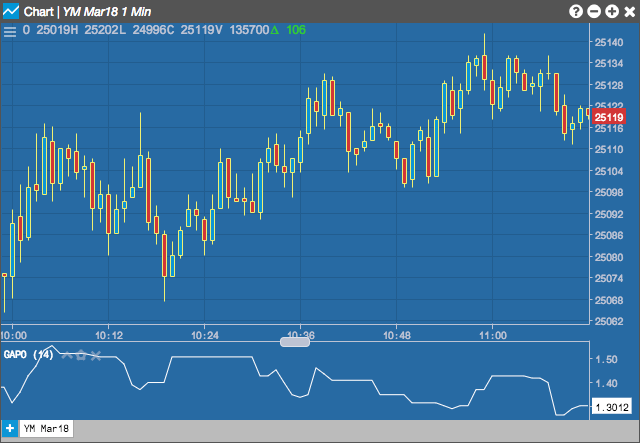This screenshot has height=443, width=640.
Task: Open the hamburger chart menu
Action: 10,32
